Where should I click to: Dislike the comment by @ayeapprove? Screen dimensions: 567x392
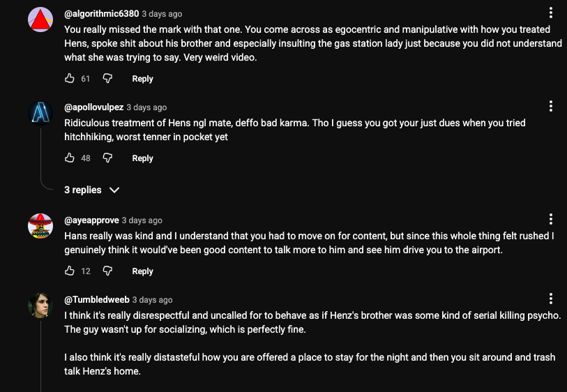point(107,271)
